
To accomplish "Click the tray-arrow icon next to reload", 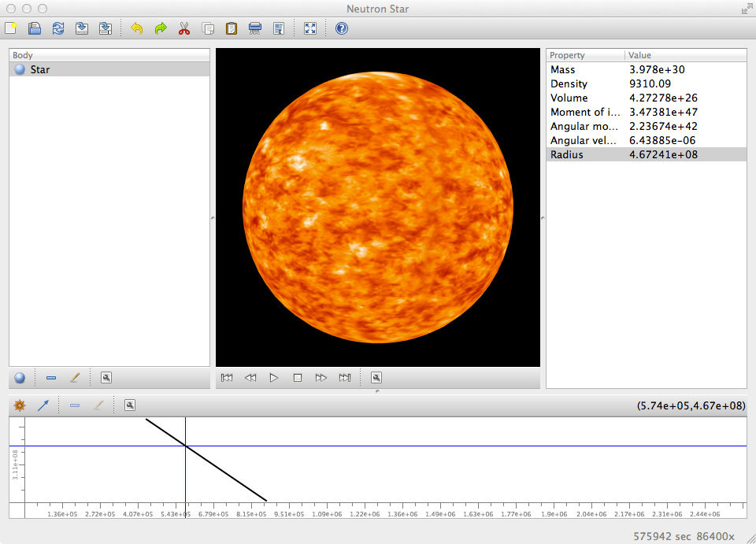I will pos(82,28).
